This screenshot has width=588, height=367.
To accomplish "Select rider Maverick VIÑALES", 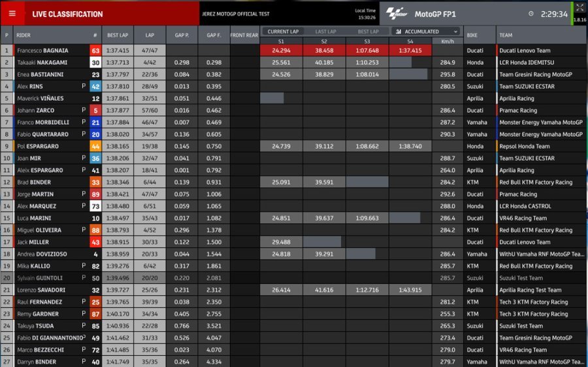I will (40, 98).
